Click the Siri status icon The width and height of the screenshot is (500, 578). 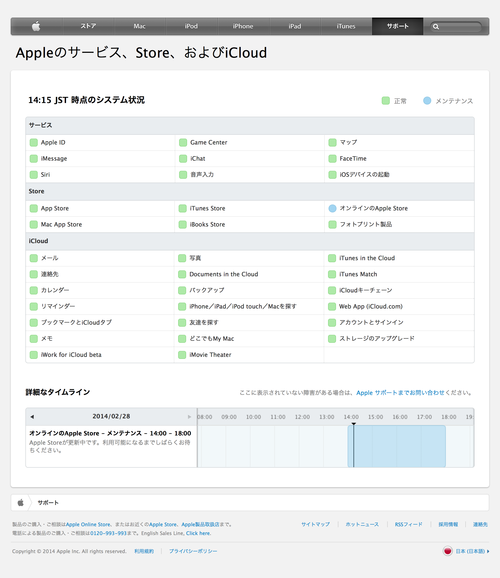[x=34, y=174]
